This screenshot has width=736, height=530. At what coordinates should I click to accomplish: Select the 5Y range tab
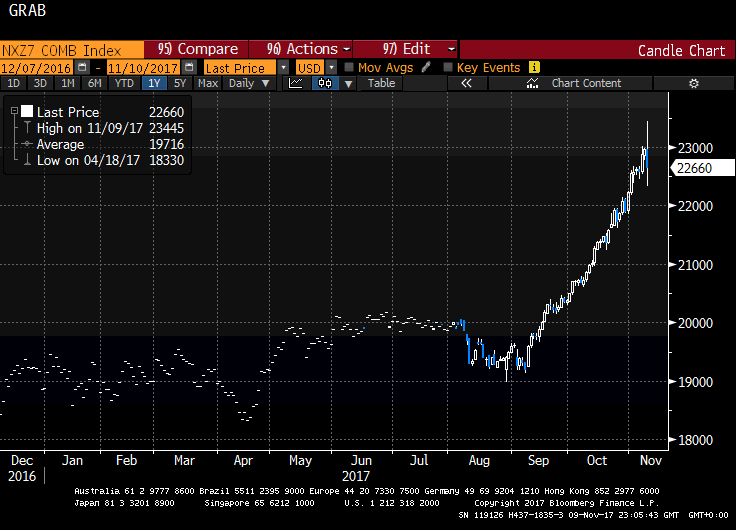point(180,83)
